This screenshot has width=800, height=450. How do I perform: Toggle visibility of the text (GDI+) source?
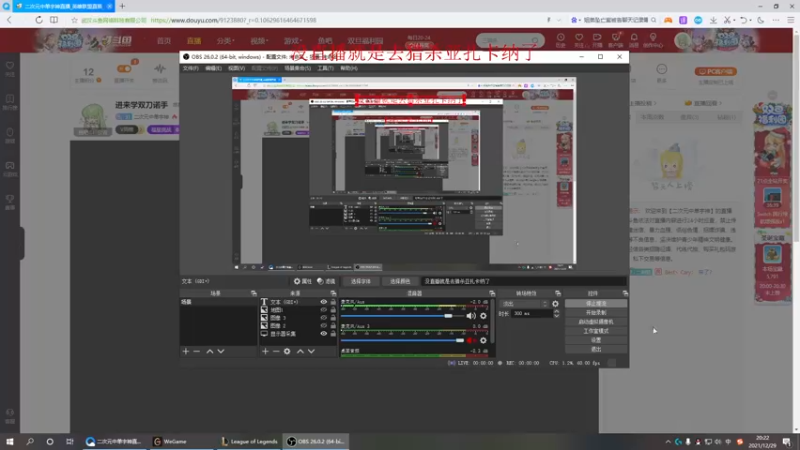pyautogui.click(x=323, y=302)
